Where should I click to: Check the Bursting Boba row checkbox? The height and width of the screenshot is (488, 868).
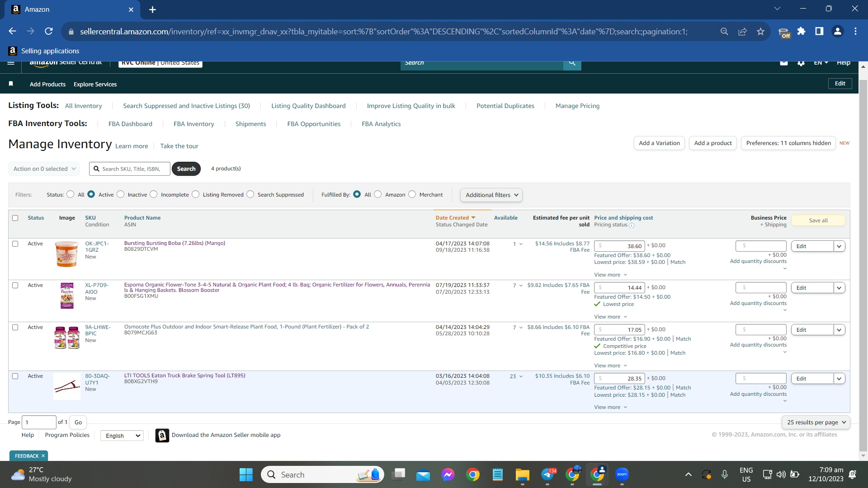pyautogui.click(x=15, y=244)
